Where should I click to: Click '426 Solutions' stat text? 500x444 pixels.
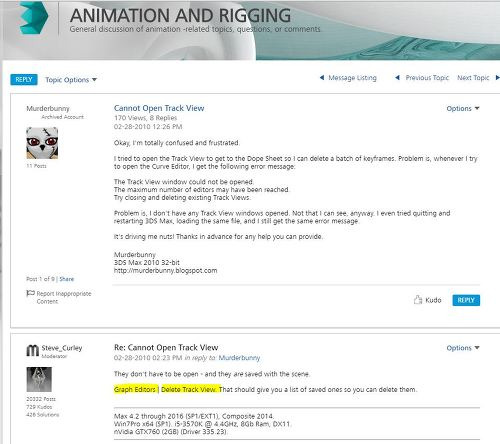point(43,415)
